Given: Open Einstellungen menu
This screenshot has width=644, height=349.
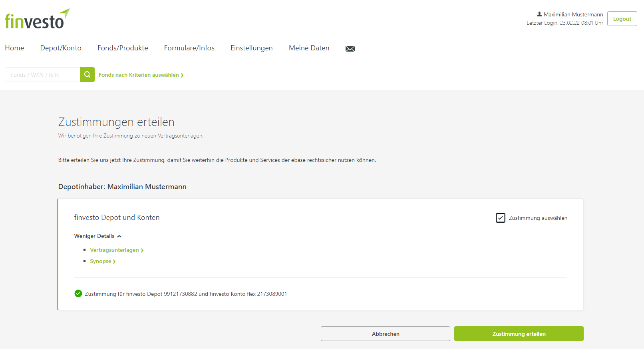Looking at the screenshot, I should click(x=252, y=48).
